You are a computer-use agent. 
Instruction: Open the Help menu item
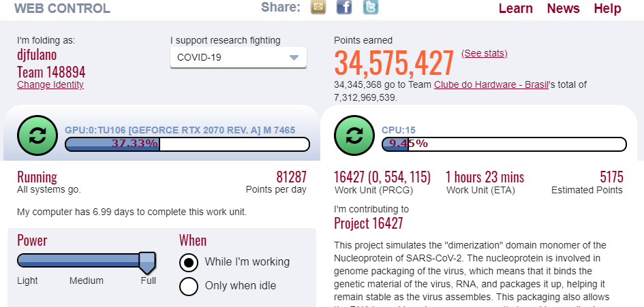click(607, 8)
